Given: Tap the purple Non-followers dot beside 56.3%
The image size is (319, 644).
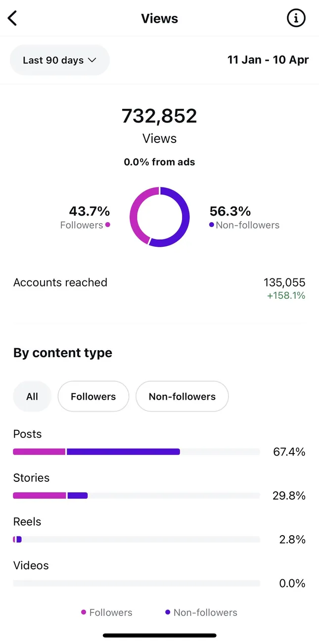Looking at the screenshot, I should [x=212, y=225].
